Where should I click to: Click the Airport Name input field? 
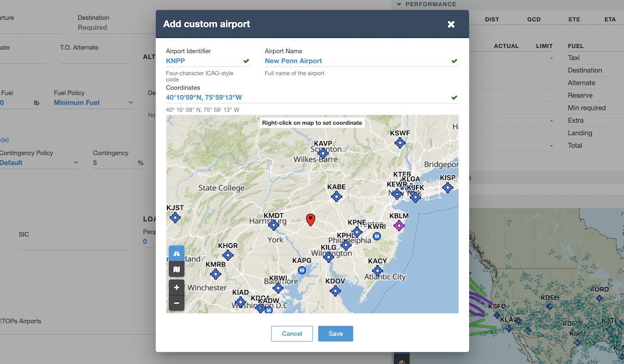click(356, 61)
